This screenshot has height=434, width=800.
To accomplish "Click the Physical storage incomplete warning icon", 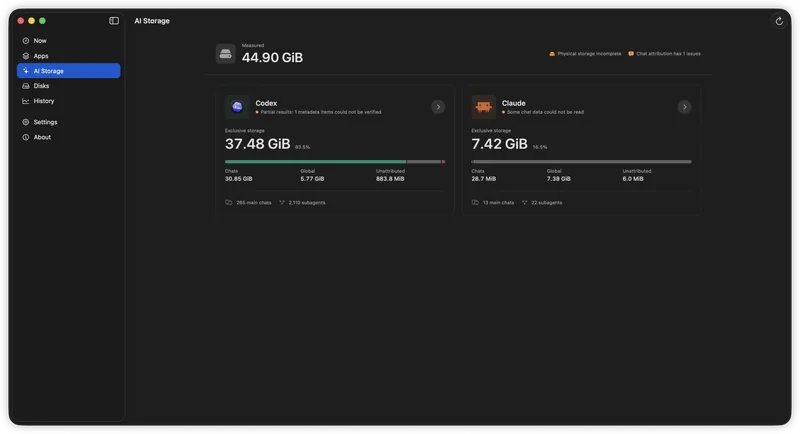I will coord(552,54).
